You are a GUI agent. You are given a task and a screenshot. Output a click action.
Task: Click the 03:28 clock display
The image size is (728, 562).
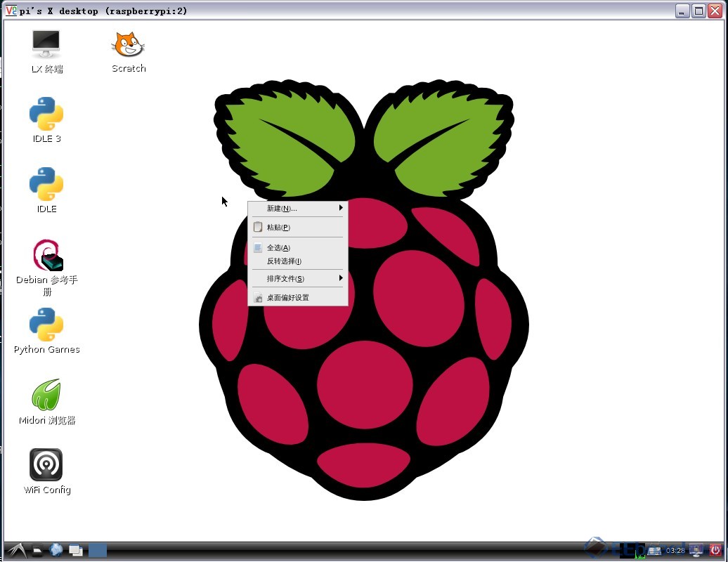coord(675,550)
